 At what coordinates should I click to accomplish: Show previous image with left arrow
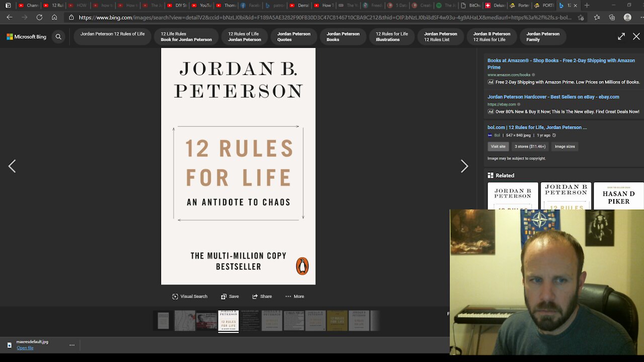[12, 166]
